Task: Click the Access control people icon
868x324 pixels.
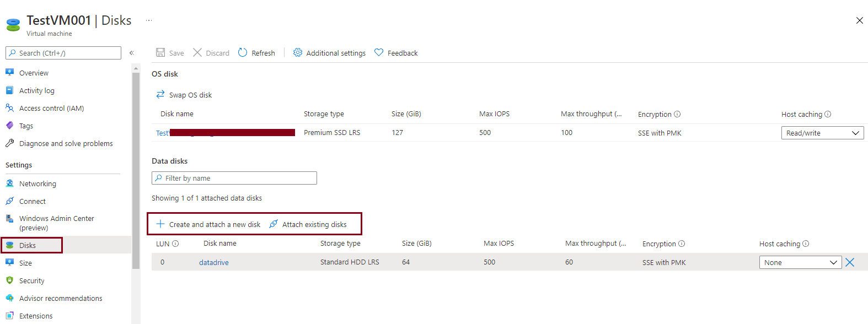Action: (9, 107)
